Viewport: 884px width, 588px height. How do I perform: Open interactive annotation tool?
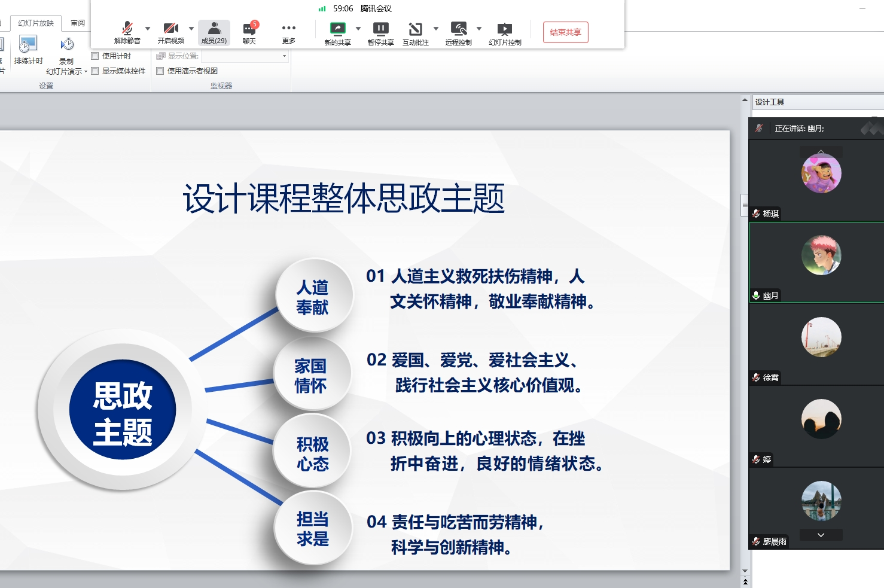(x=415, y=32)
